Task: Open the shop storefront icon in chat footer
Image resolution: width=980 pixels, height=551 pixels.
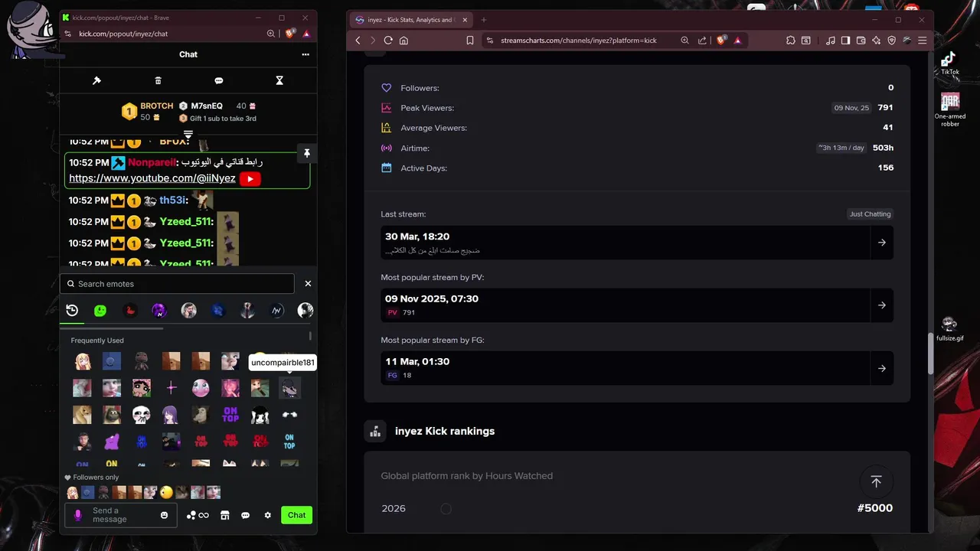Action: point(224,515)
